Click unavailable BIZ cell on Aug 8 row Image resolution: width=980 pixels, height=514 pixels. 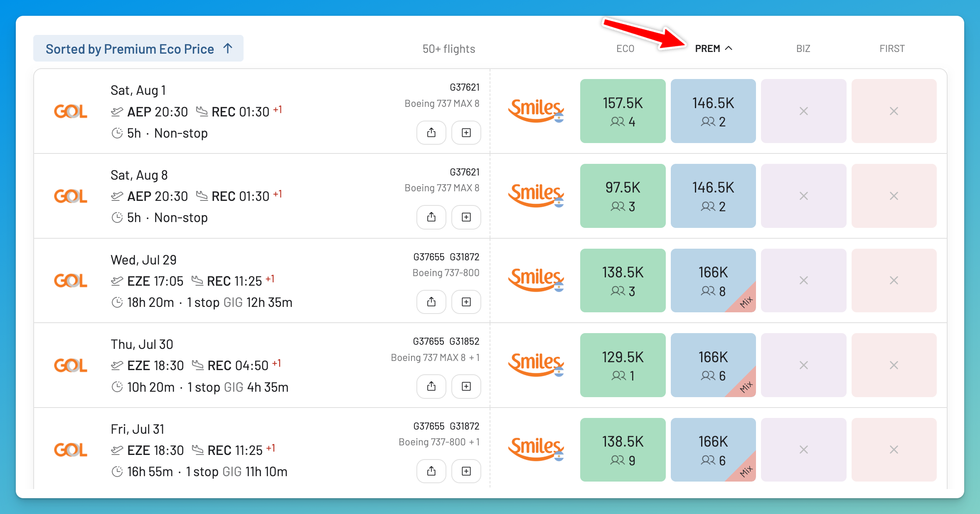pos(803,196)
